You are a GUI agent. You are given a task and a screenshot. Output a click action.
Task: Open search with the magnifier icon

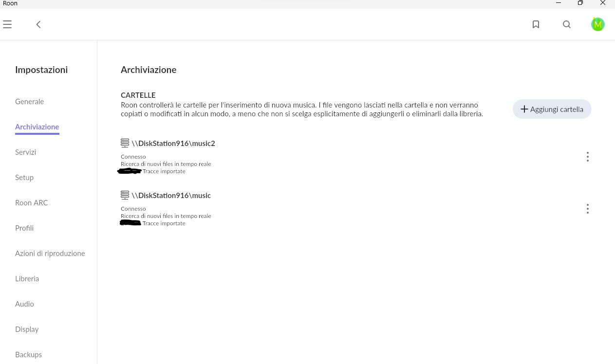pyautogui.click(x=567, y=24)
